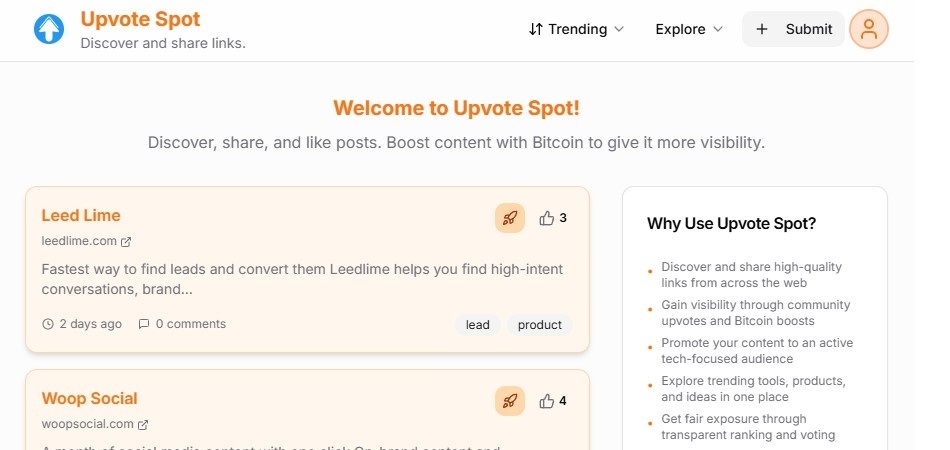Expand the Explore dropdown menu
The height and width of the screenshot is (450, 950).
(689, 29)
